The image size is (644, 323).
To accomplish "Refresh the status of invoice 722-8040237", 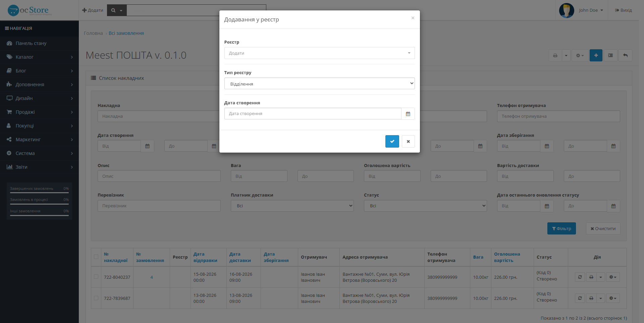I will (x=580, y=277).
